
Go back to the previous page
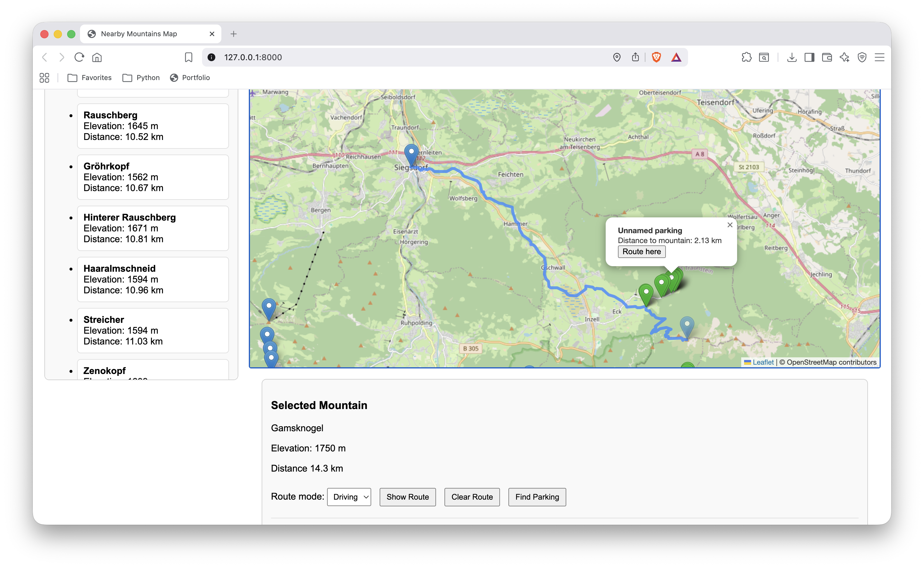click(x=45, y=57)
